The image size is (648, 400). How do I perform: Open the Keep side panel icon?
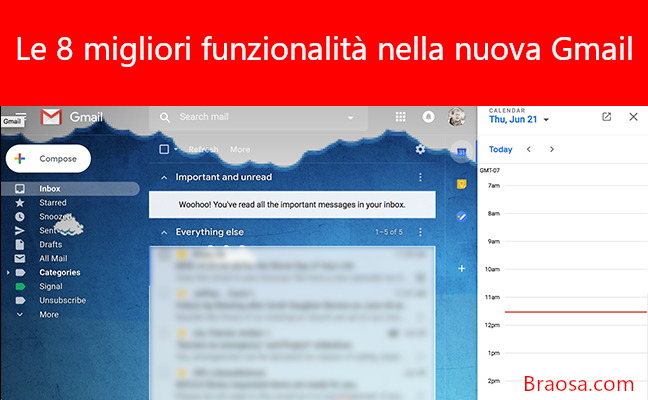click(x=462, y=184)
